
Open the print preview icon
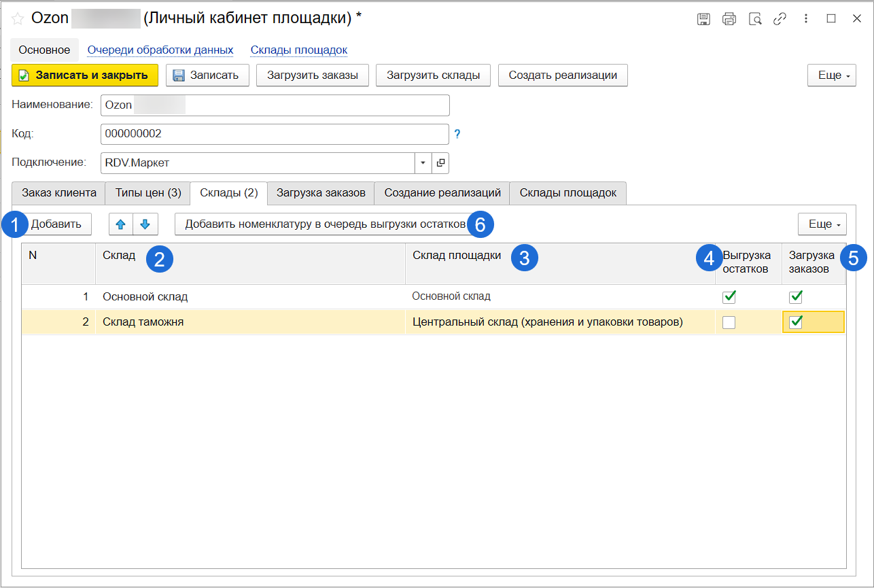755,19
